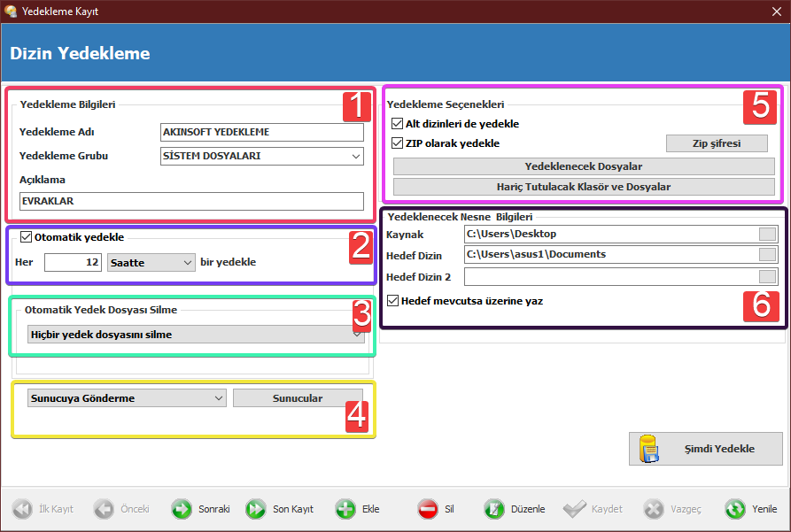
Task: Browse for the Hedef Dizin folder
Action: (x=767, y=255)
